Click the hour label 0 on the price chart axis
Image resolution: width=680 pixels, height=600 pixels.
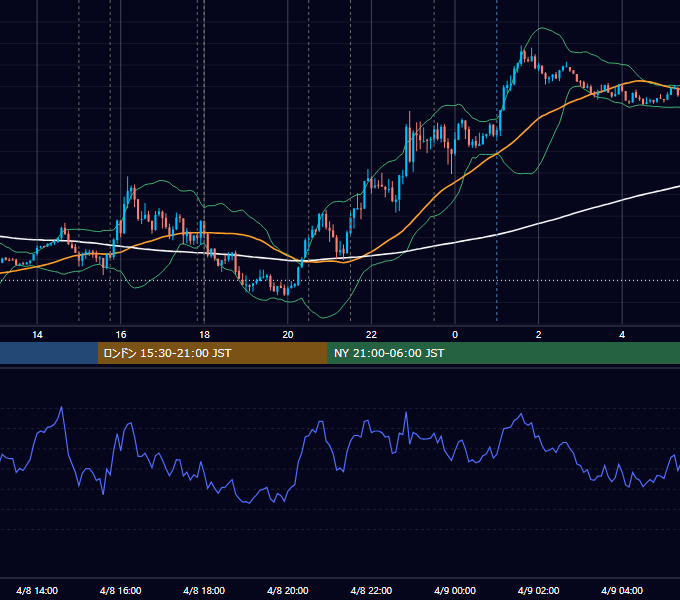click(455, 335)
